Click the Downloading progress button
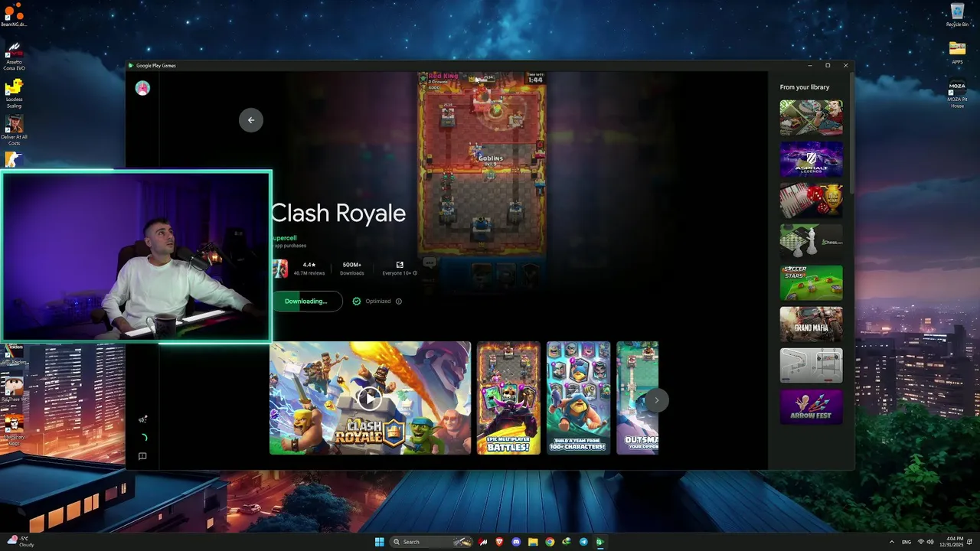Image resolution: width=980 pixels, height=551 pixels. (306, 302)
